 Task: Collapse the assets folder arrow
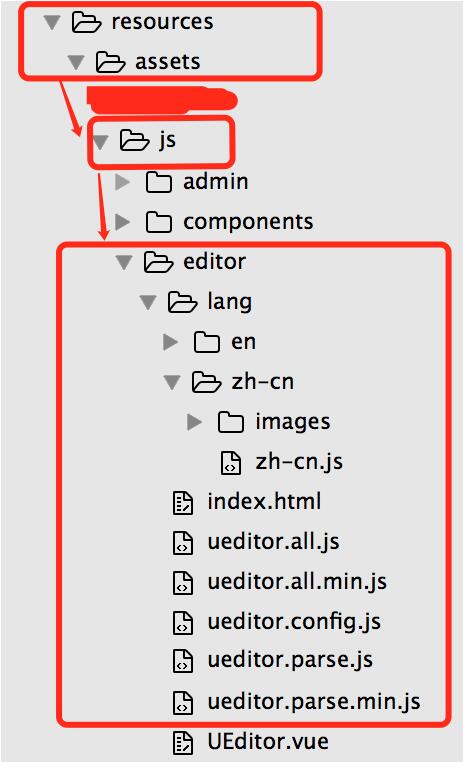tap(76, 62)
